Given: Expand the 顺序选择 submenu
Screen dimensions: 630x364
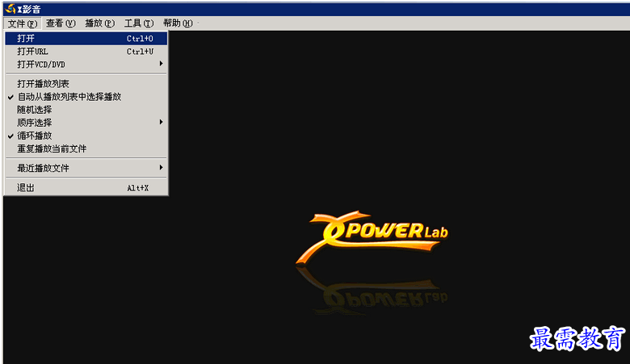Looking at the screenshot, I should (86, 123).
